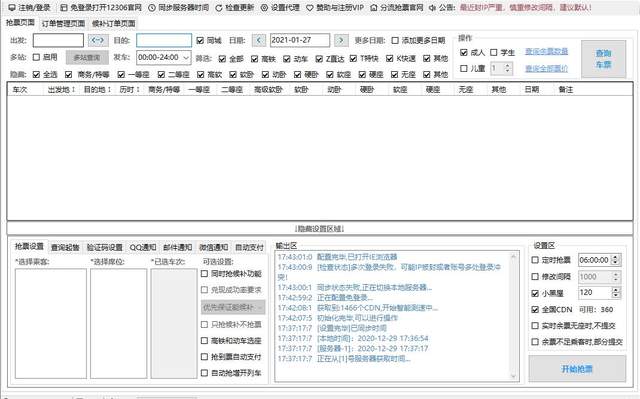Enable 实时余票无座时,不提交 checkbox
This screenshot has height=399, width=640.
click(x=535, y=326)
